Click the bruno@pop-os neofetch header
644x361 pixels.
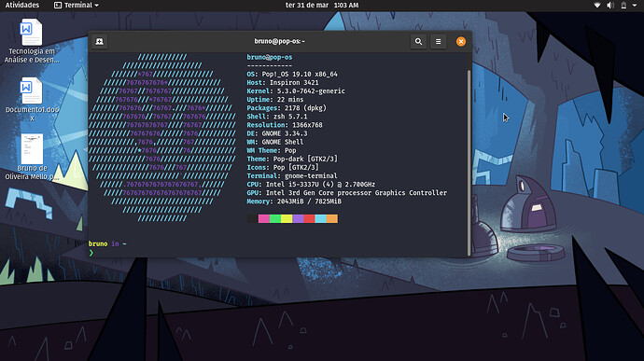(x=270, y=57)
